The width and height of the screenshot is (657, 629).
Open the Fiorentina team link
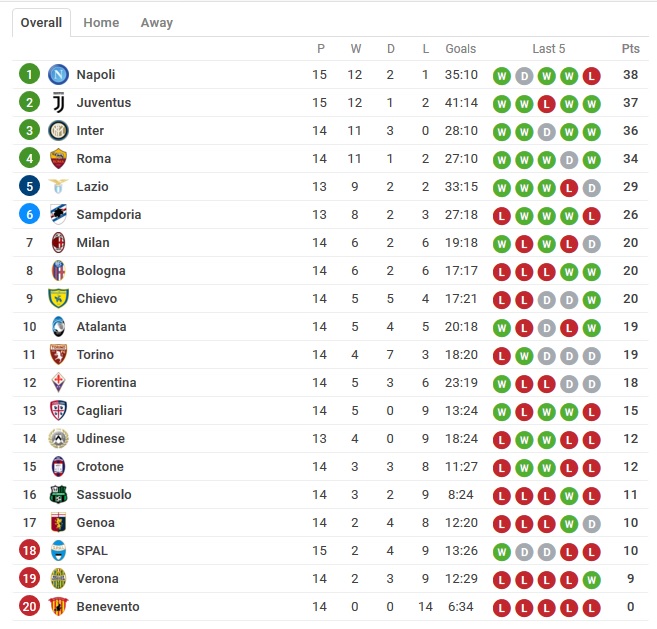106,383
